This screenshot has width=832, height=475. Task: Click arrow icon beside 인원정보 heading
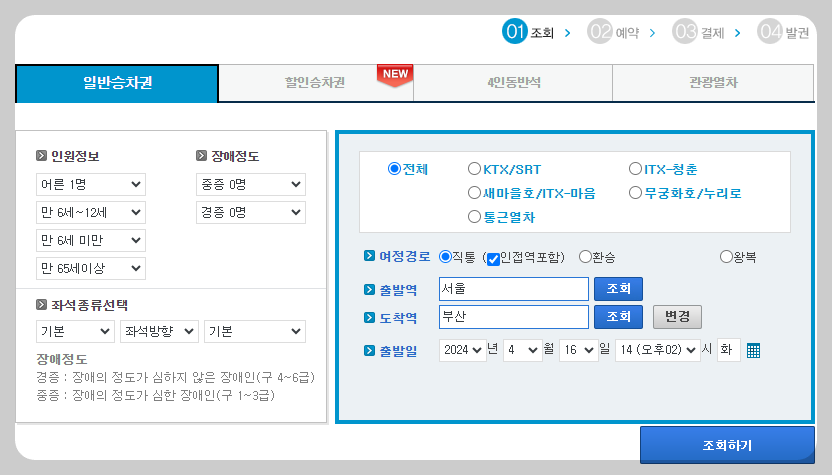41,156
